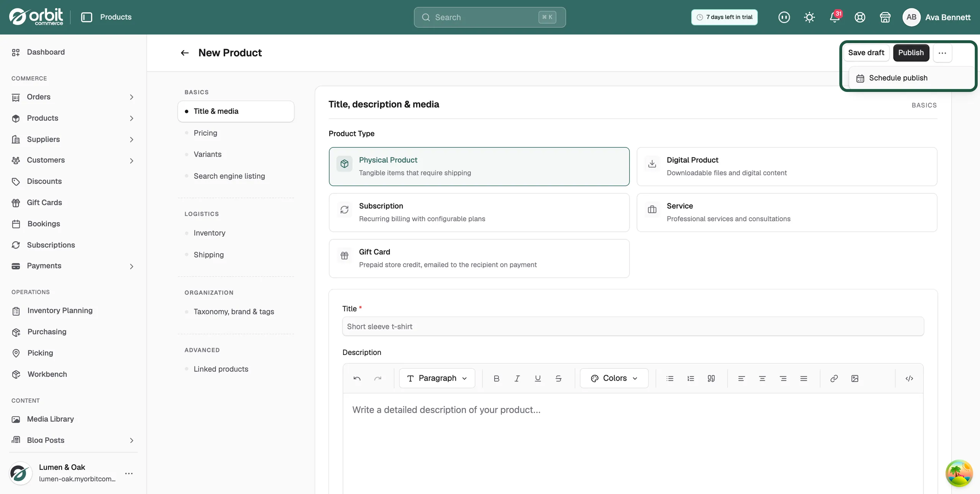Image resolution: width=980 pixels, height=494 pixels.
Task: Click the palm tree floating widget
Action: 959,473
